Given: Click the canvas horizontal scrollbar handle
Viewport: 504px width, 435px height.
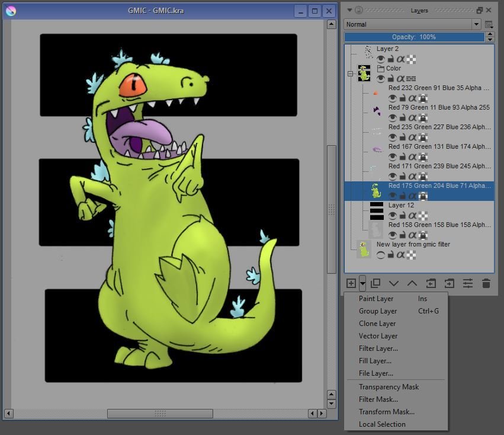Looking at the screenshot, I should click(x=160, y=414).
